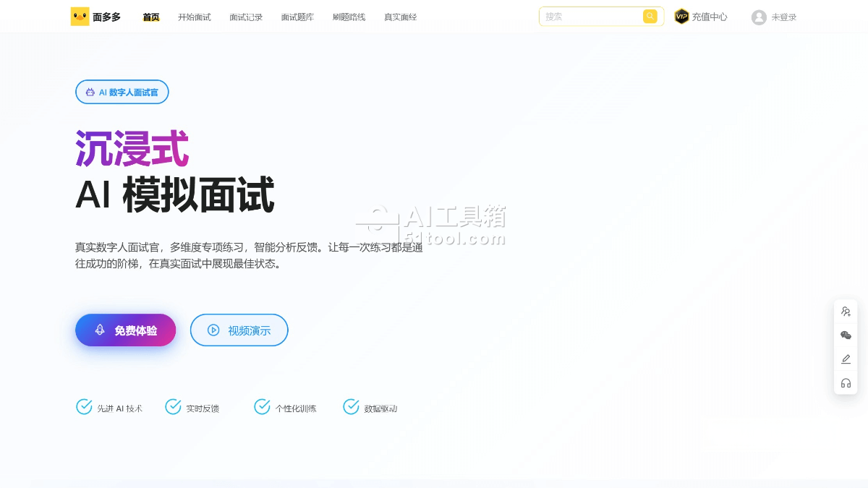Viewport: 868px width, 488px height.
Task: Go to the 首页 navigation tab
Action: pos(151,17)
